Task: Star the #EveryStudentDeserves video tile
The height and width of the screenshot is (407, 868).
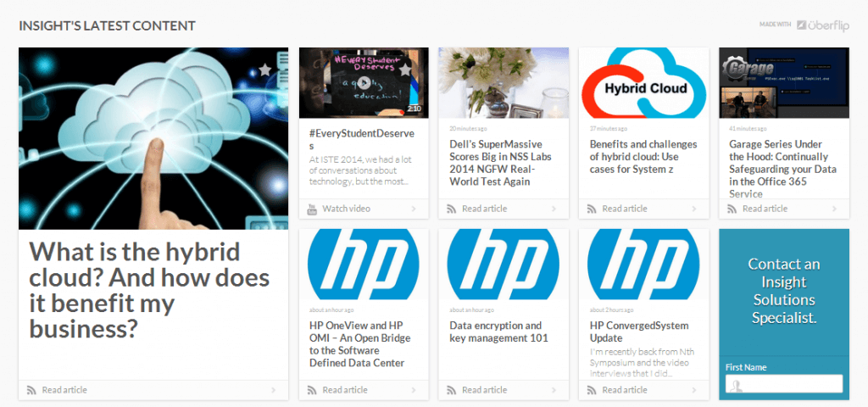Action: coord(405,69)
